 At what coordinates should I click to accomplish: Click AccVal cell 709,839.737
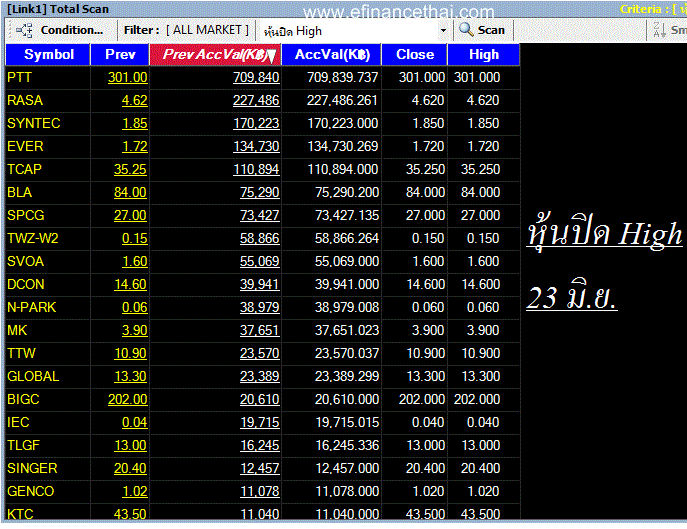[x=342, y=77]
